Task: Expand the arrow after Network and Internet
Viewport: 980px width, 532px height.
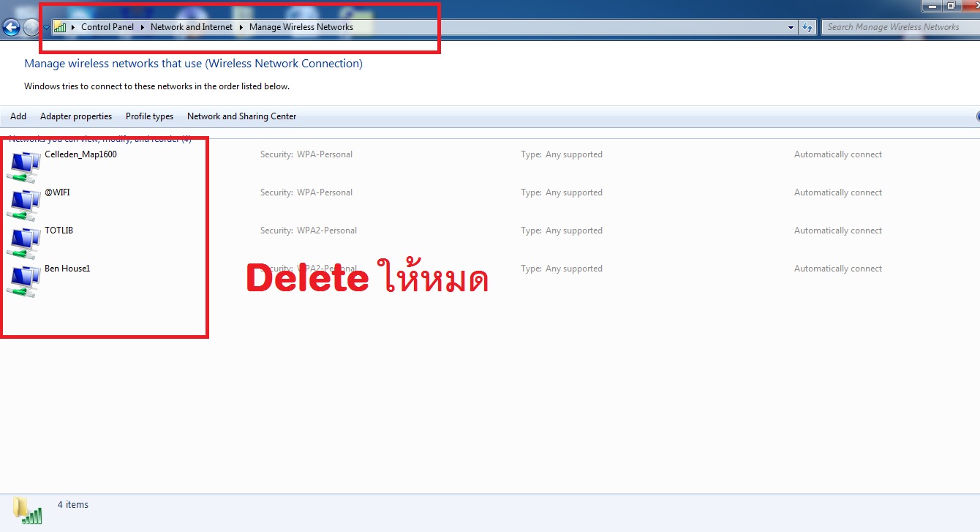Action: 241,27
